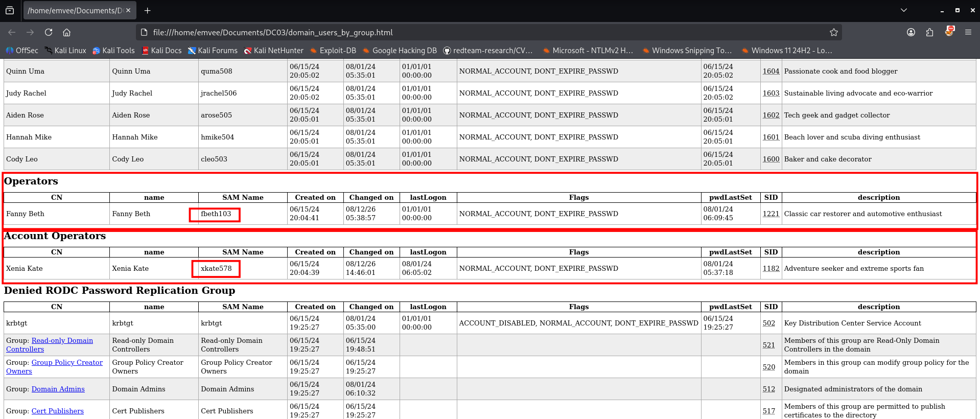Open the Kali Tools bookmark
Viewport: 980px width, 419px height.
(113, 51)
